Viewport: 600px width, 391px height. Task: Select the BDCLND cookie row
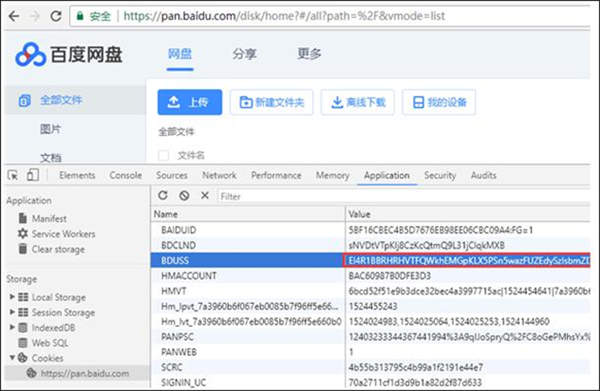point(370,245)
